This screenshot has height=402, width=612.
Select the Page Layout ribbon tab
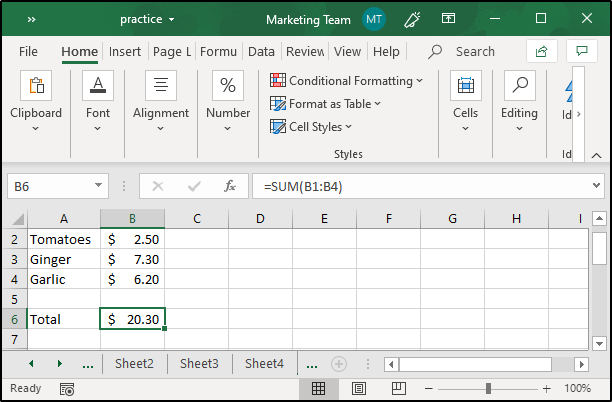172,52
